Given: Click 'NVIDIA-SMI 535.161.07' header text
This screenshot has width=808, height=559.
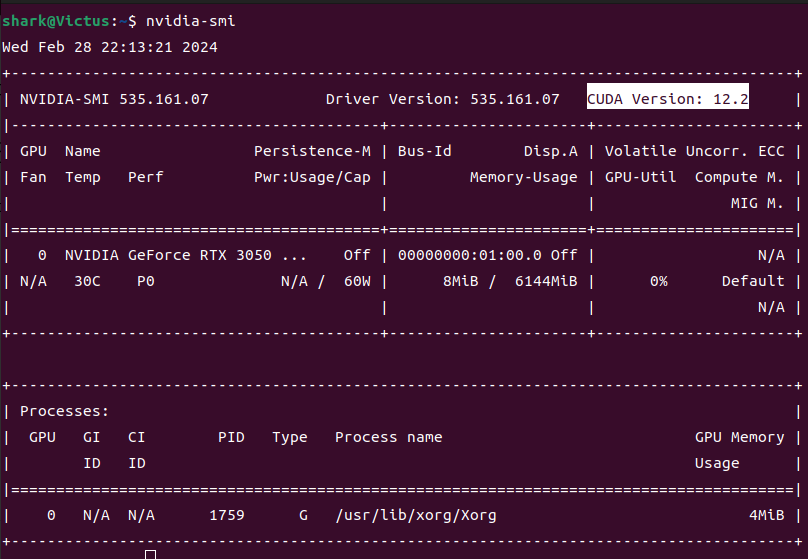Looking at the screenshot, I should point(114,99).
